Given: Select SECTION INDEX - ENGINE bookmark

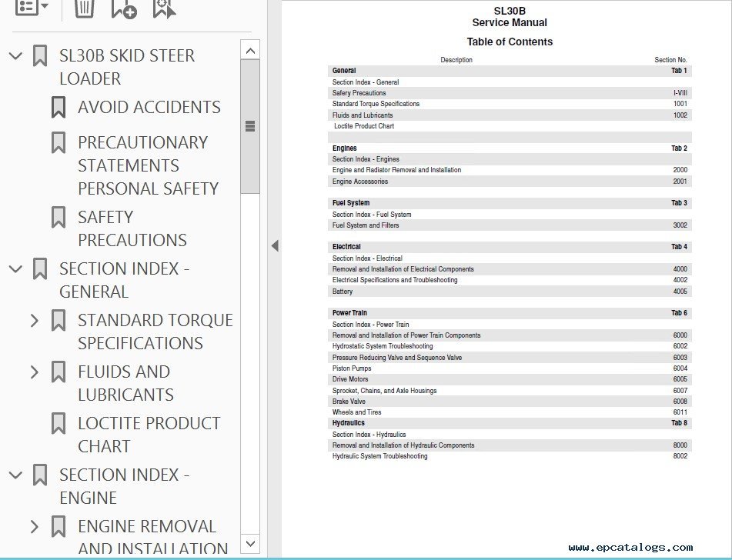Looking at the screenshot, I should (x=124, y=486).
